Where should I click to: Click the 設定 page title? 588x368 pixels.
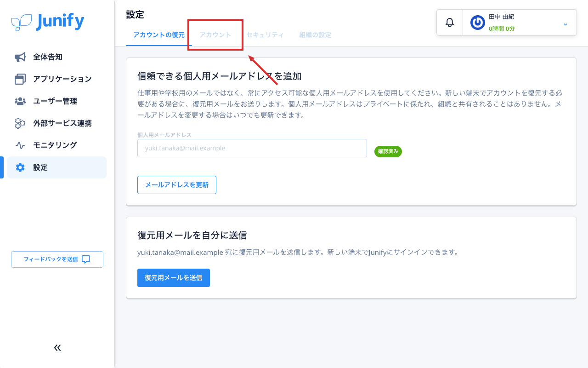[x=135, y=15]
